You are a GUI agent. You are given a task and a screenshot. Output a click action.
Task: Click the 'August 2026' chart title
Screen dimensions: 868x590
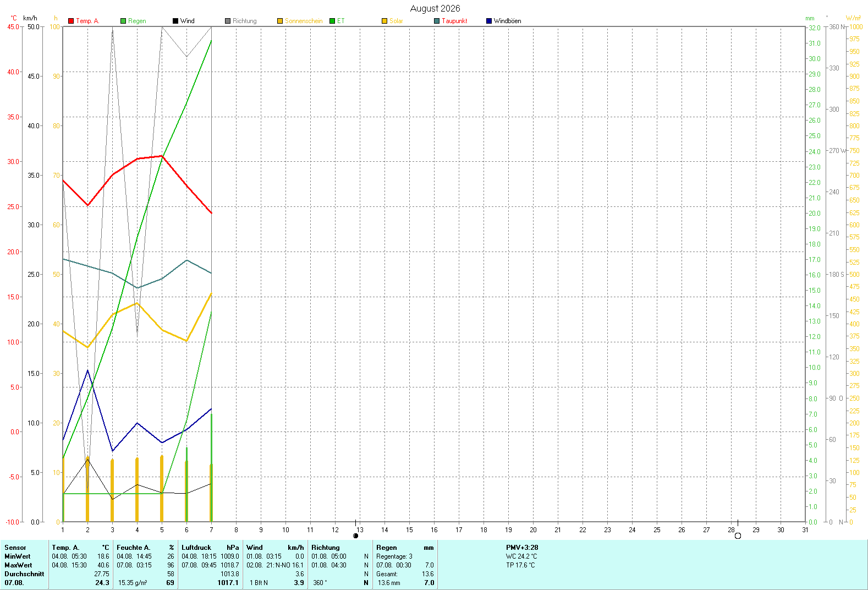click(435, 8)
